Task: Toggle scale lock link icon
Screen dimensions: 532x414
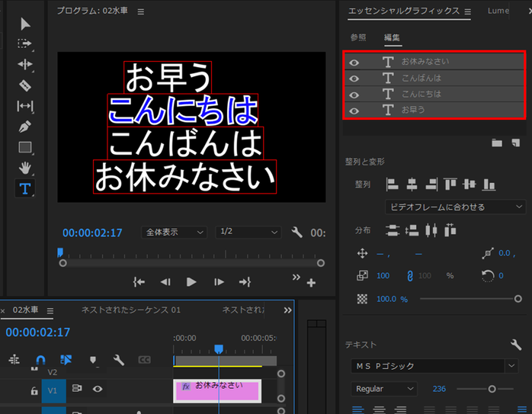Action: tap(410, 276)
